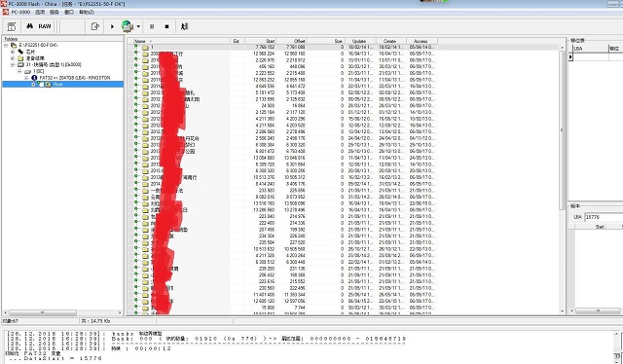The width and height of the screenshot is (623, 364).
Task: Click the black stop toolbar button
Action: pyautogui.click(x=166, y=26)
